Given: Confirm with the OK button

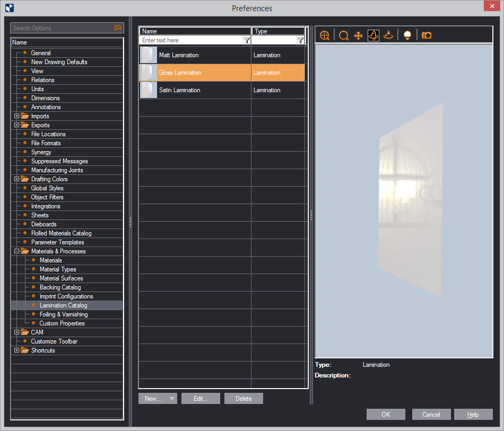Looking at the screenshot, I should pos(386,414).
